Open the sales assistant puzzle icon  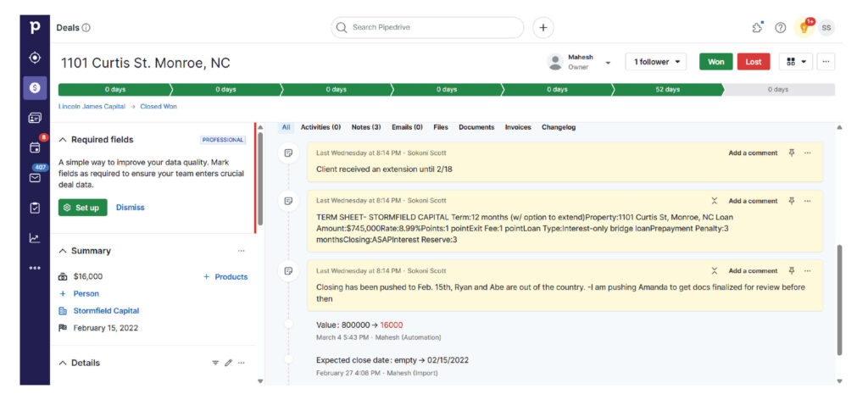[757, 28]
